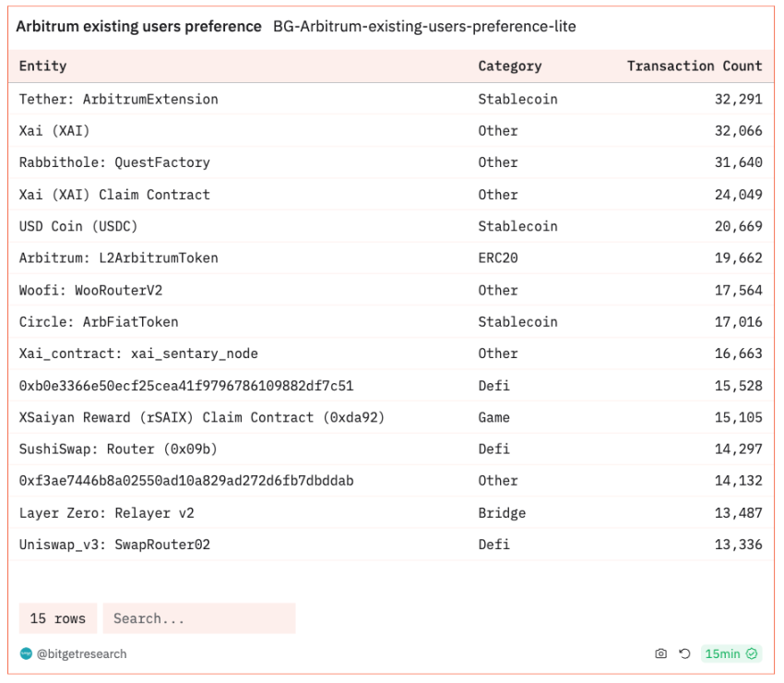Viewport: 784px width, 683px height.
Task: Open the BG-Arbitrum-existing-users-preference-lite query link
Action: (x=424, y=27)
